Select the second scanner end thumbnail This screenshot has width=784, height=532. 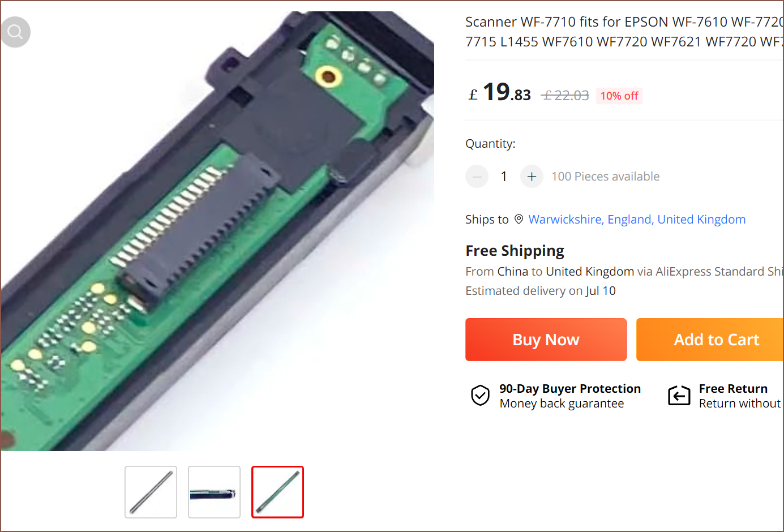pyautogui.click(x=214, y=492)
